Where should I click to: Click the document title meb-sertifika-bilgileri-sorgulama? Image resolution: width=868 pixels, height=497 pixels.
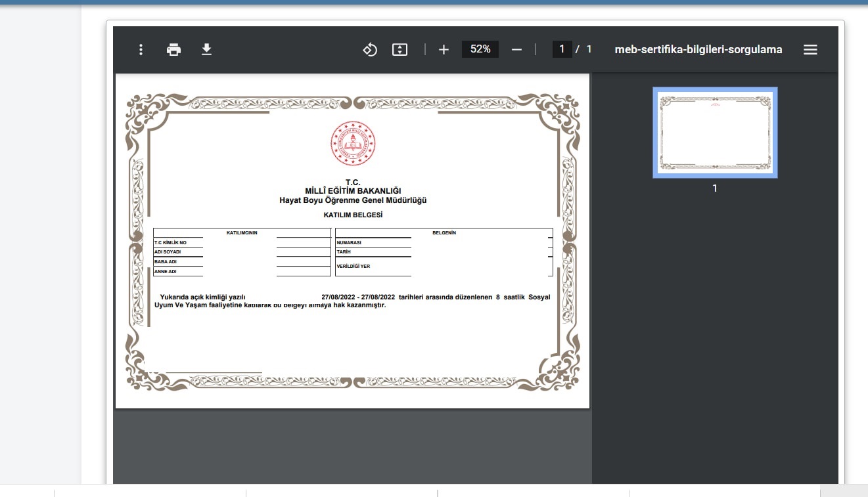[698, 49]
